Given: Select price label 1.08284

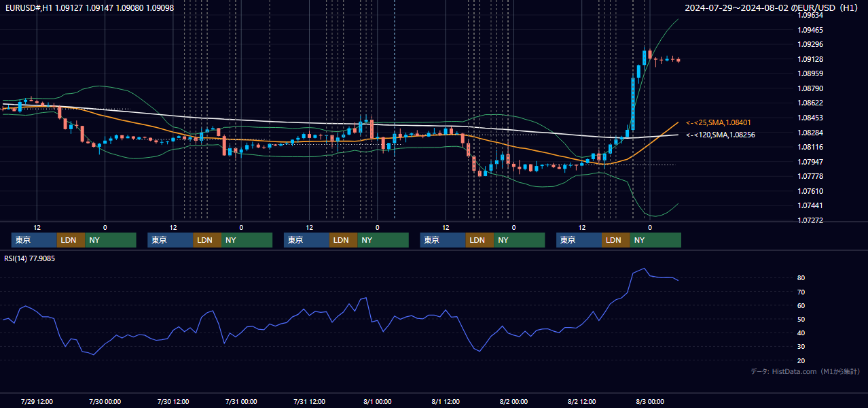Looking at the screenshot, I should click(810, 133).
